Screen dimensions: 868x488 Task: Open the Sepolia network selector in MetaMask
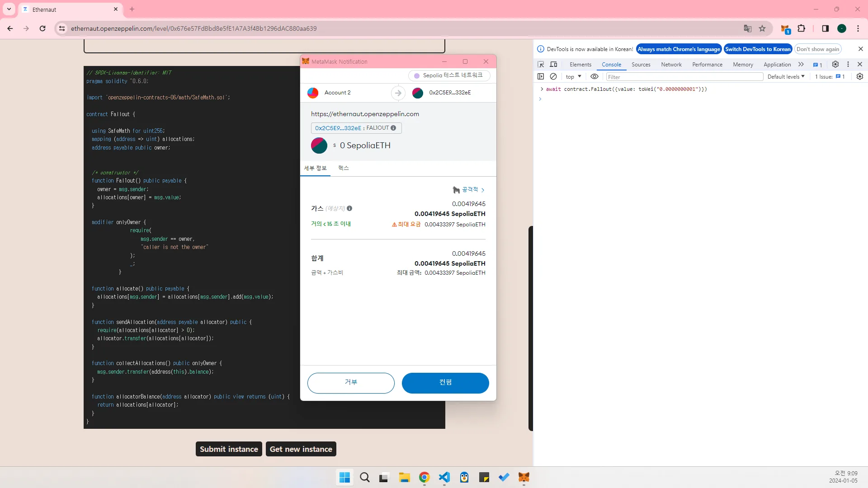point(449,75)
